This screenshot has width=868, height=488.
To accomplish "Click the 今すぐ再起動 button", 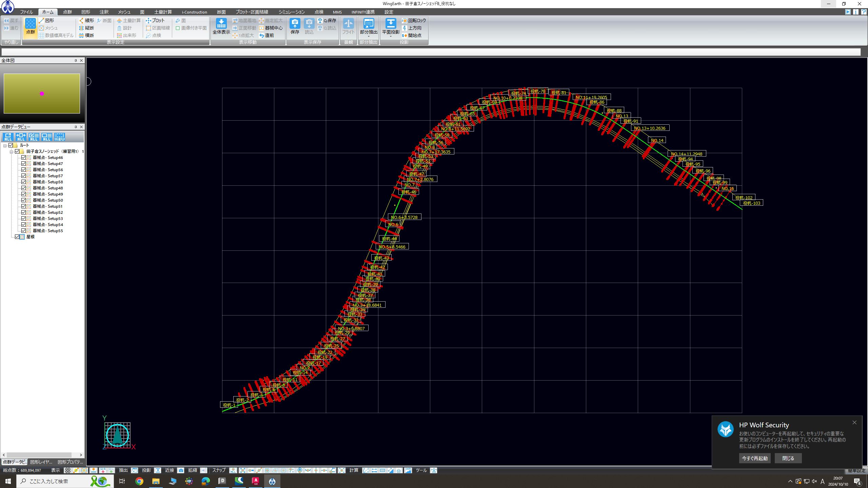I will 754,458.
